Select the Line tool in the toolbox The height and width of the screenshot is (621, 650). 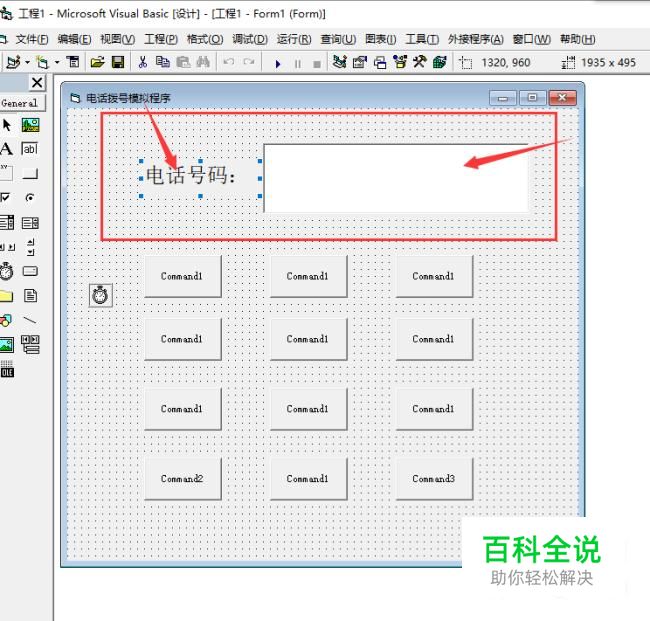coord(30,320)
